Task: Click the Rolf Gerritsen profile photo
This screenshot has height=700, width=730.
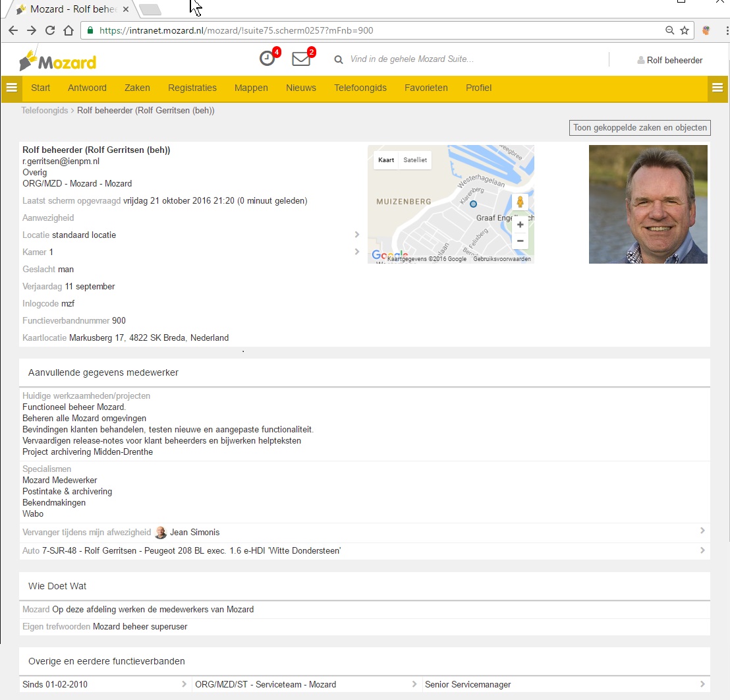Action: [x=648, y=204]
